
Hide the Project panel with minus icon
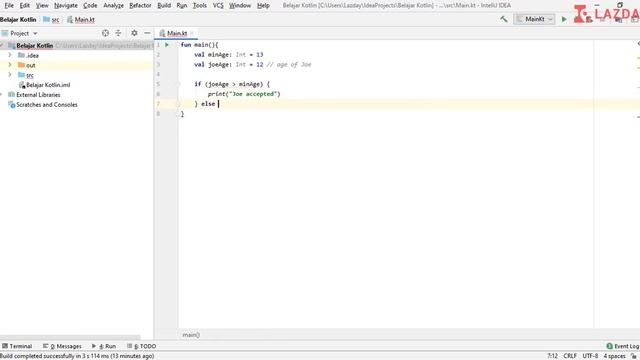coord(147,33)
